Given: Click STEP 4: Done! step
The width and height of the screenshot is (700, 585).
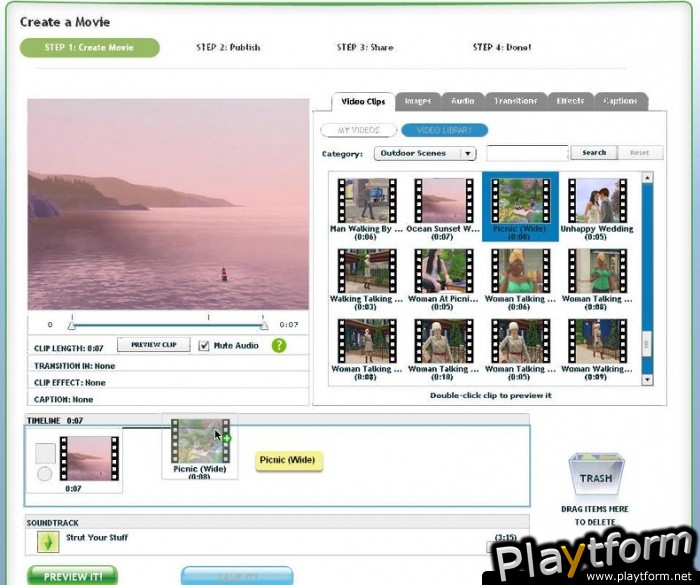Looking at the screenshot, I should [502, 47].
